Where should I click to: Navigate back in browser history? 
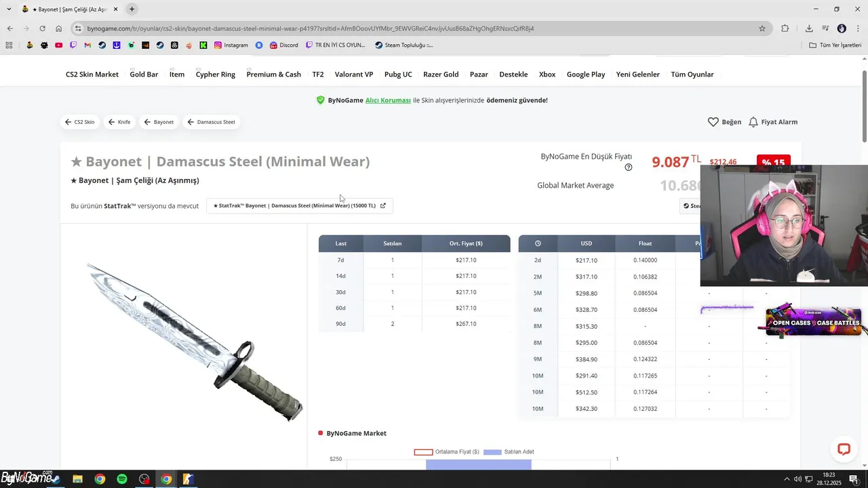pyautogui.click(x=9, y=28)
